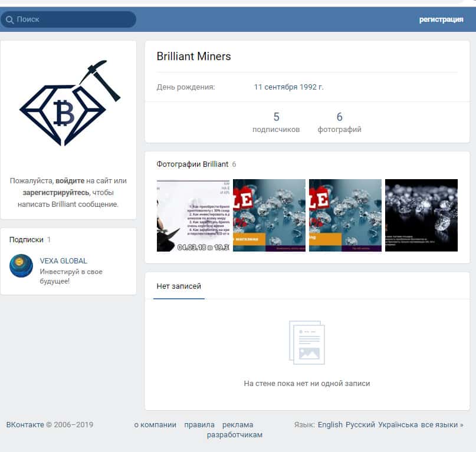Open the dark diamonds photo
The height and width of the screenshot is (452, 476).
421,215
